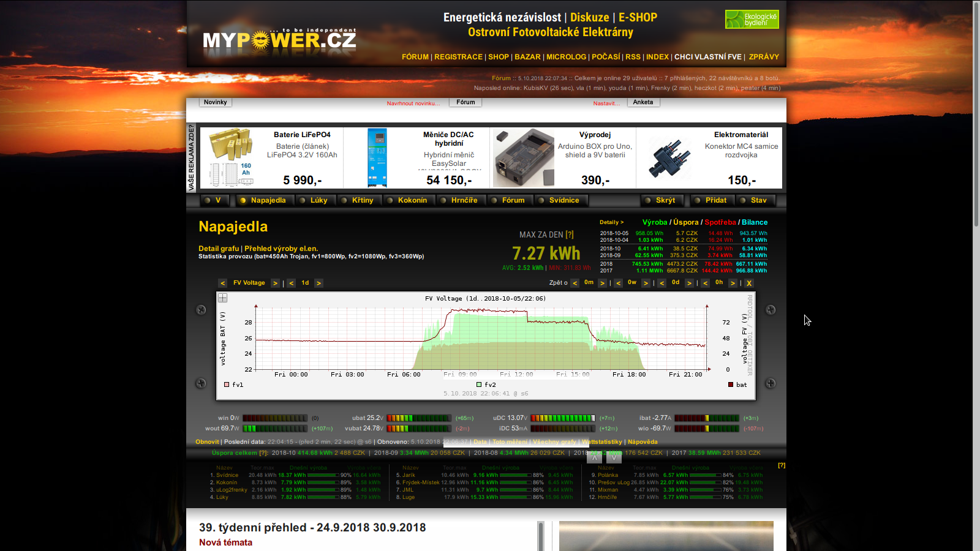Screen dimensions: 980x551
Task: Open the Výprodej Arduino BOX product image
Action: pyautogui.click(x=524, y=157)
